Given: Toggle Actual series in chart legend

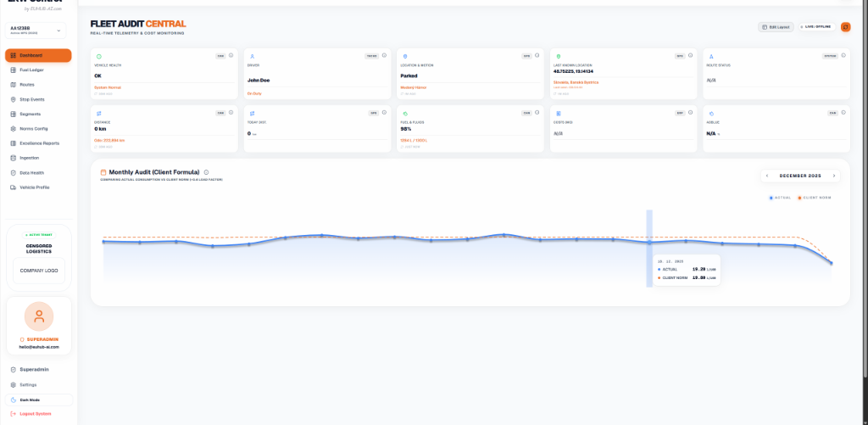Looking at the screenshot, I should click(780, 197).
